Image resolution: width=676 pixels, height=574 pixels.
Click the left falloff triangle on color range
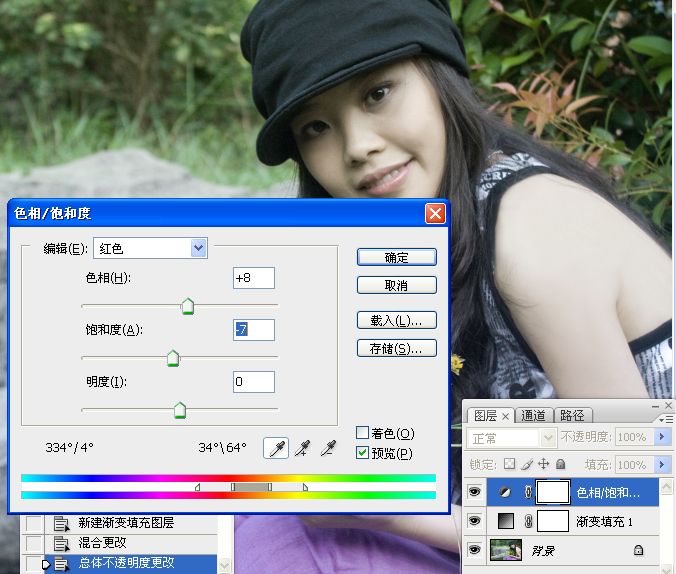click(x=197, y=487)
